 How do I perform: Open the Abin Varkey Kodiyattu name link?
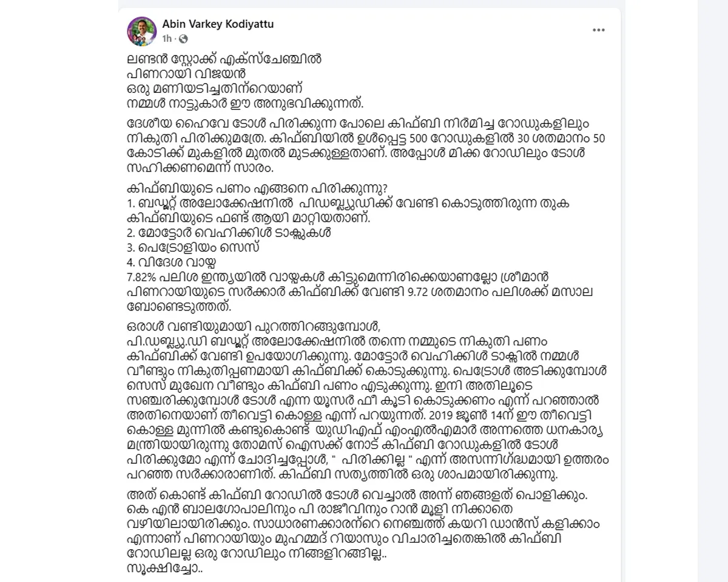click(210, 24)
